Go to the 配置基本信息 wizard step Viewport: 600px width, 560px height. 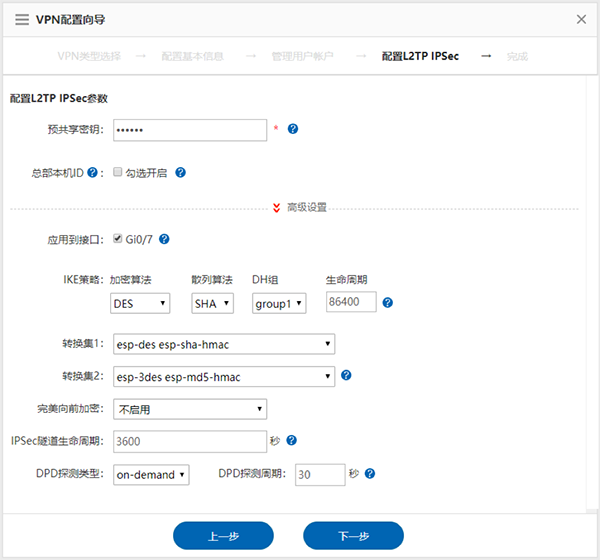tap(192, 56)
